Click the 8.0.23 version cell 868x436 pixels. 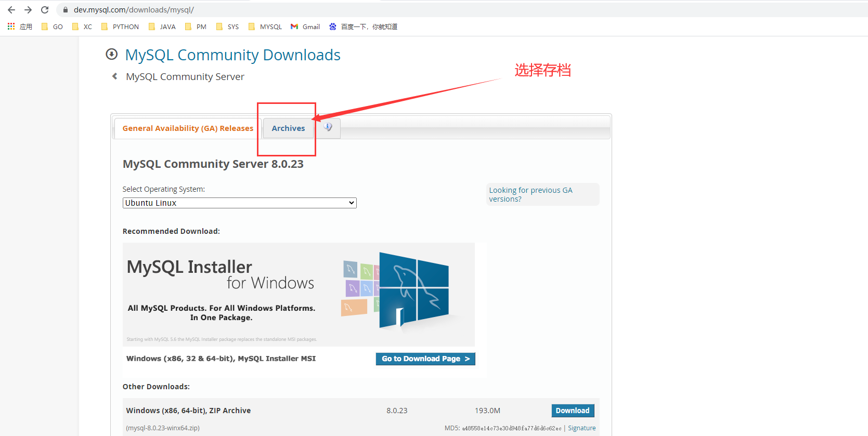(397, 411)
